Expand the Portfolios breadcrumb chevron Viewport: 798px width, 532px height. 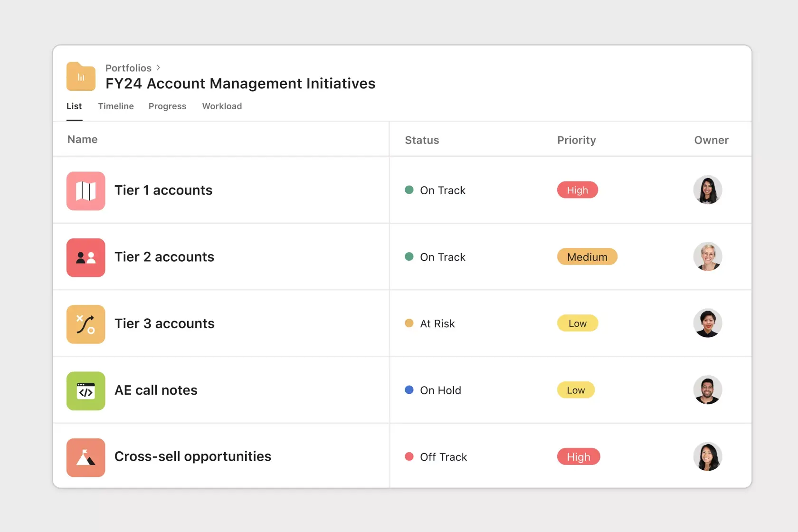point(158,67)
